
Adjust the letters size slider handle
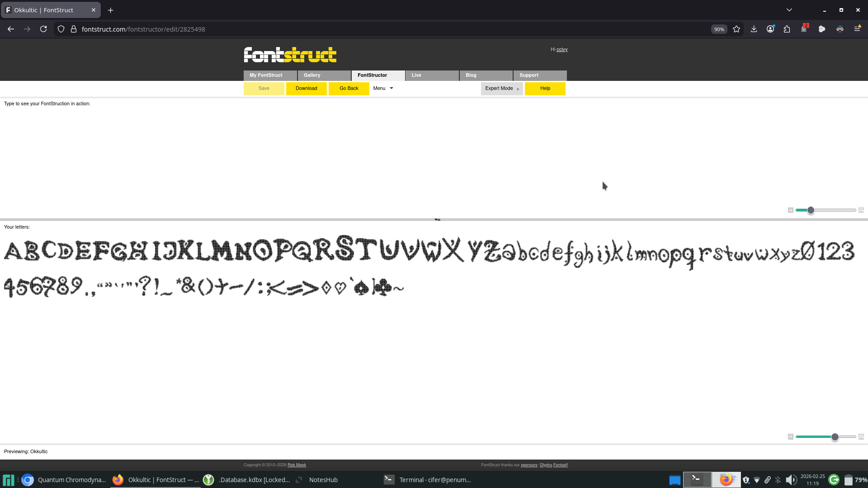coord(835,437)
